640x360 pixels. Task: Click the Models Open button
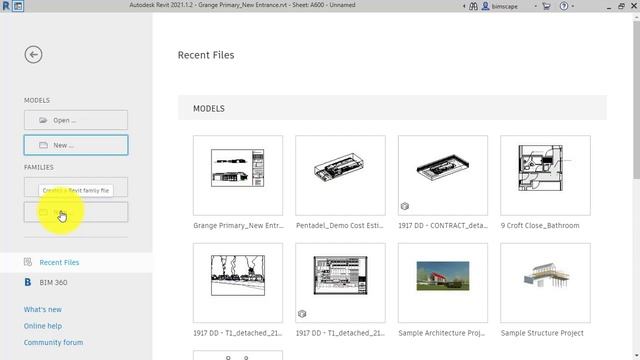pyautogui.click(x=76, y=120)
